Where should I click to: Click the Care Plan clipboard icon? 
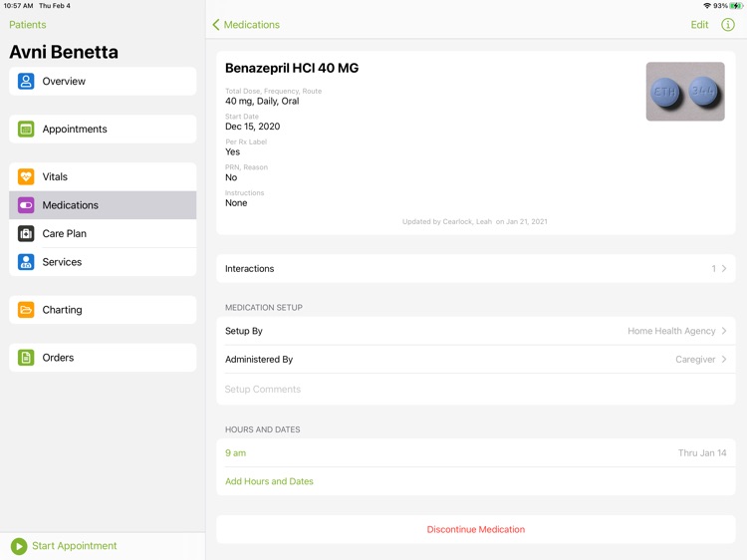pos(26,233)
